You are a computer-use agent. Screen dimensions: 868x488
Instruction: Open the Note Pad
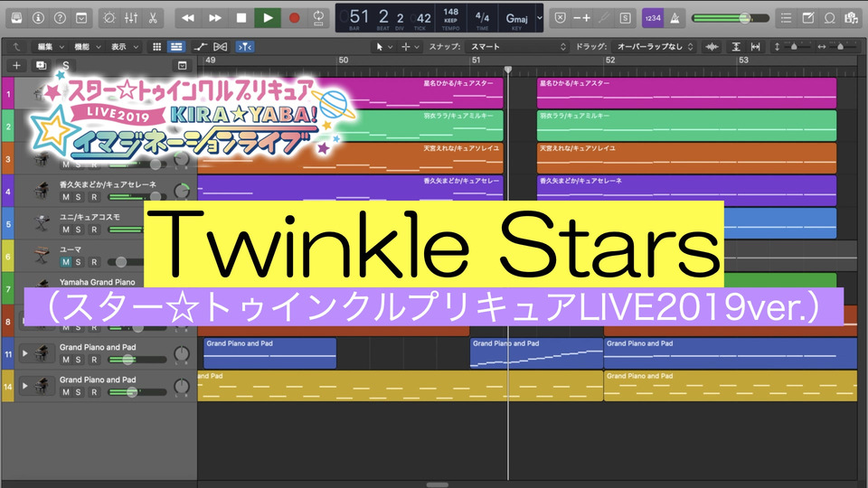coord(808,18)
